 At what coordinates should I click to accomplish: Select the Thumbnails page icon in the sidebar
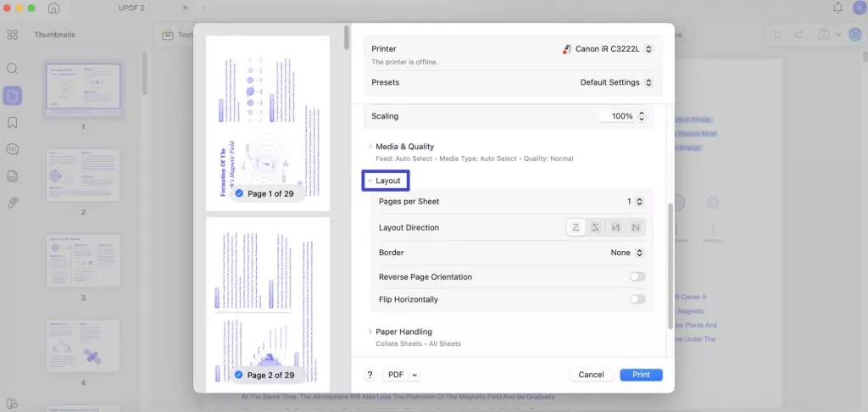pyautogui.click(x=12, y=96)
